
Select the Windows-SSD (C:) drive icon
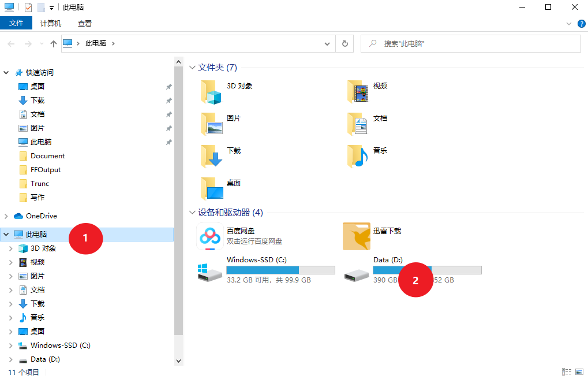[210, 273]
